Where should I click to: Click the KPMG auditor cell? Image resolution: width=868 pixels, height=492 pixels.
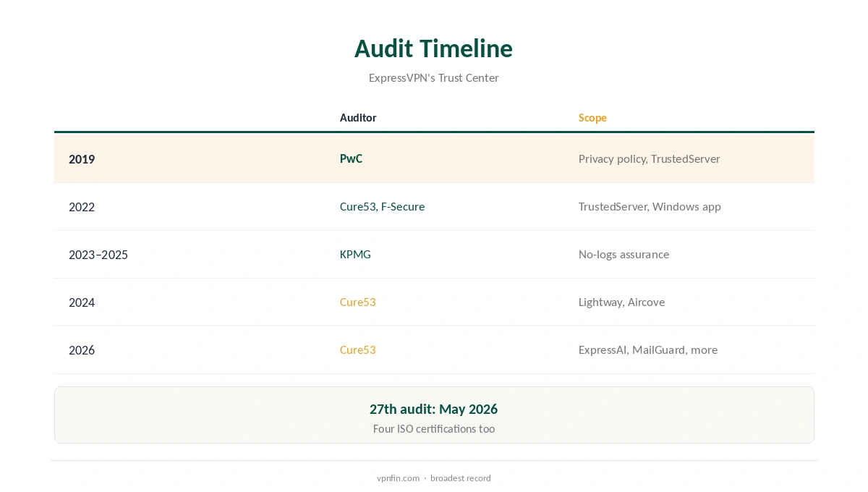pyautogui.click(x=355, y=254)
